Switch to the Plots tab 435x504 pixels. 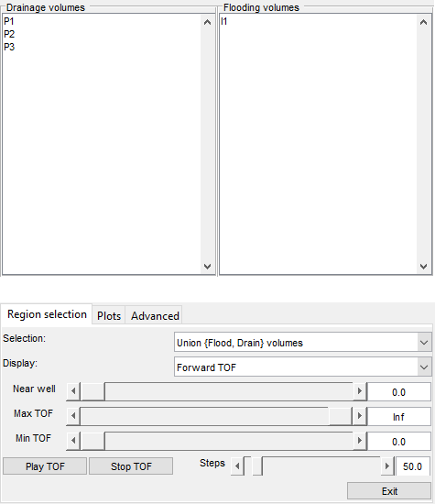click(x=109, y=315)
